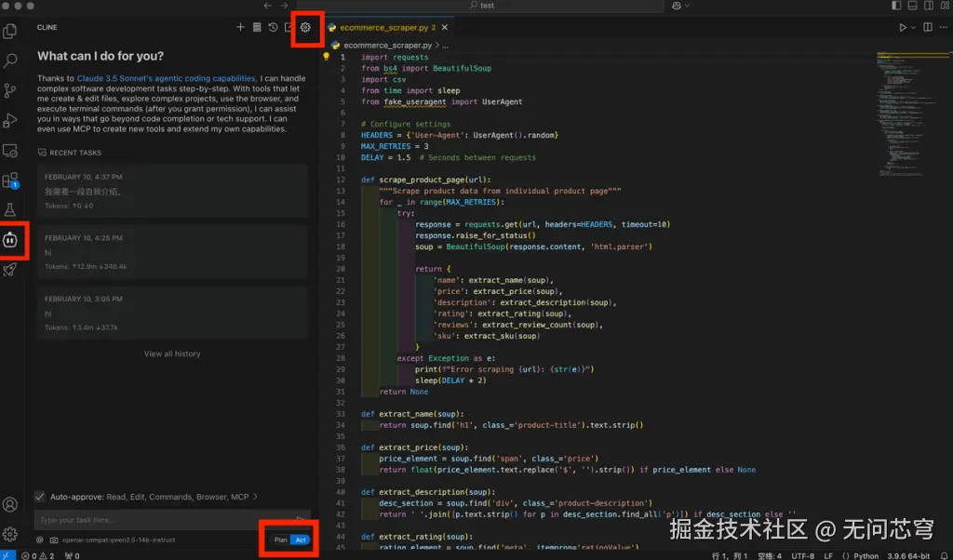Viewport: 953px width, 560px height.
Task: Switch Cline to Plan mode
Action: [281, 540]
